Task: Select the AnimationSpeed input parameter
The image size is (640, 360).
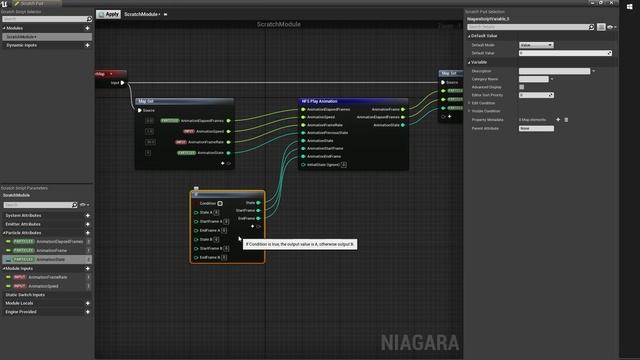Action: tap(47, 286)
